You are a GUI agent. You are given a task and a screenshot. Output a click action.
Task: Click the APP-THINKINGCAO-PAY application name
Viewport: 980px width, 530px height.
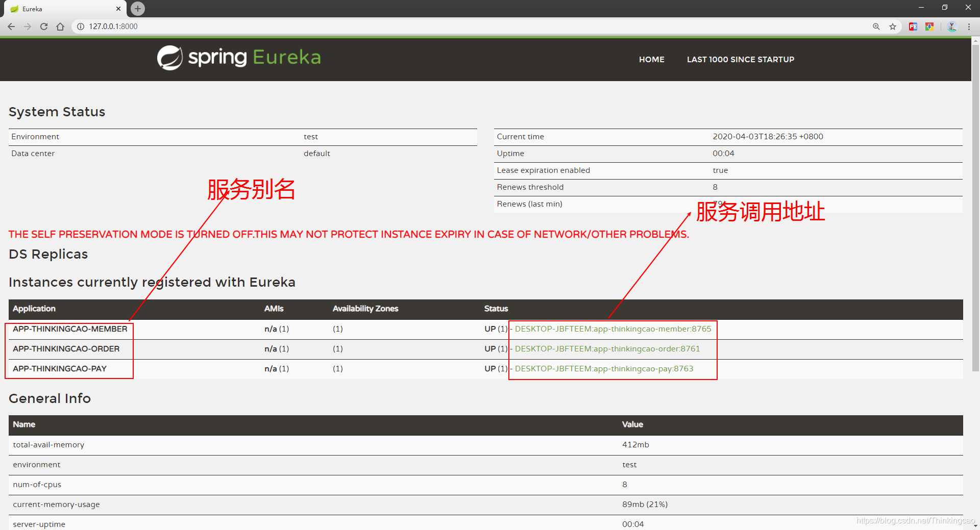(x=60, y=369)
